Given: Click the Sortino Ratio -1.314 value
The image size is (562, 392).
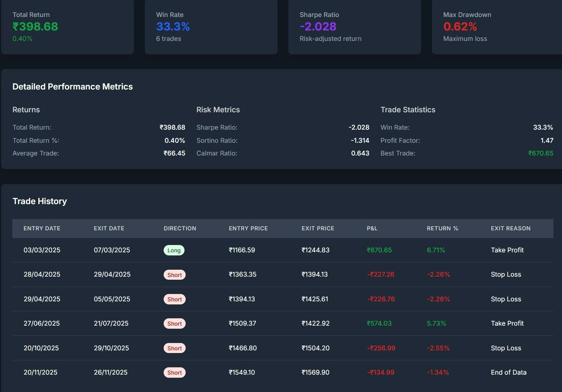Looking at the screenshot, I should pos(360,140).
